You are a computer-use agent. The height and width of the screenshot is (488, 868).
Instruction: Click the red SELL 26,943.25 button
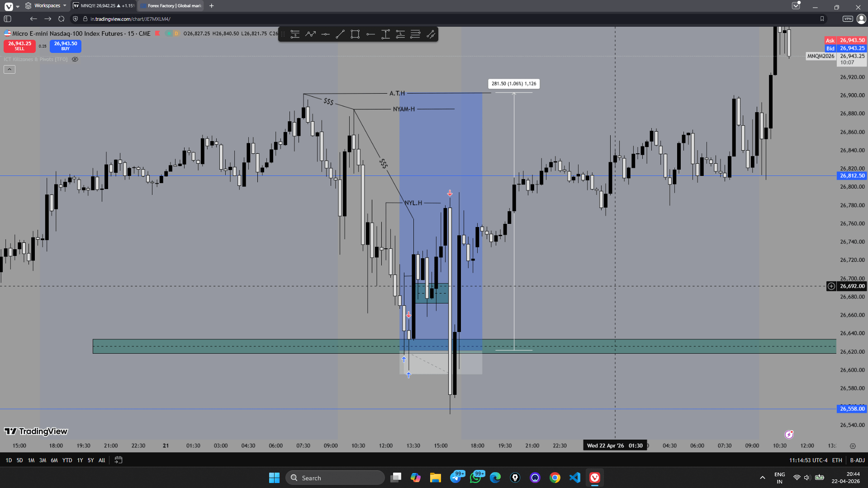19,46
